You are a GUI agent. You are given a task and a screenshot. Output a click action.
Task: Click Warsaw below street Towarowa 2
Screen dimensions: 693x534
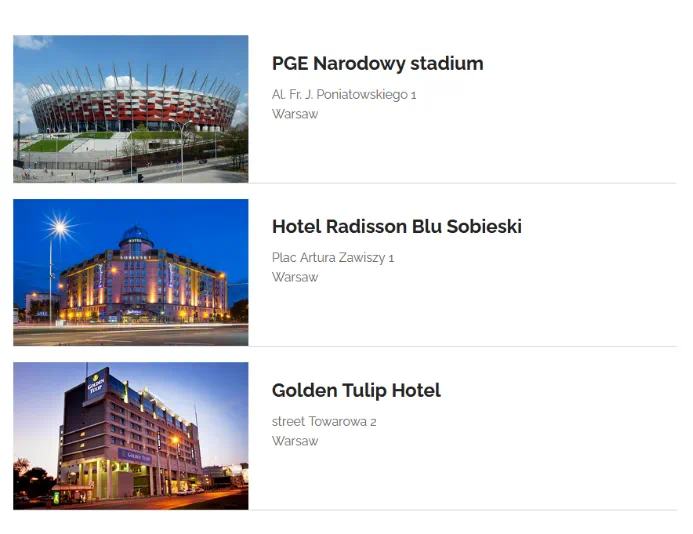coord(295,441)
